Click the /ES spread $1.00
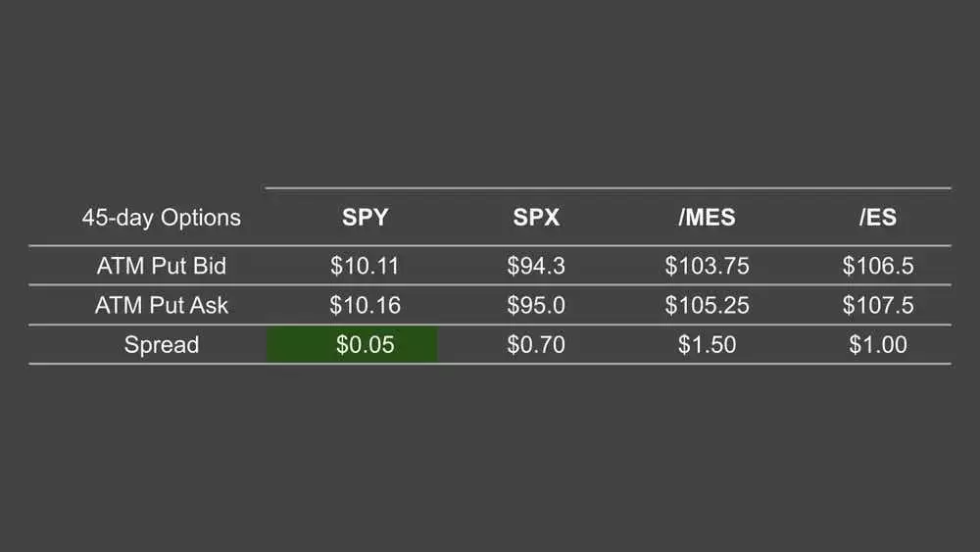Viewport: 980px width, 552px height. pyautogui.click(x=877, y=344)
